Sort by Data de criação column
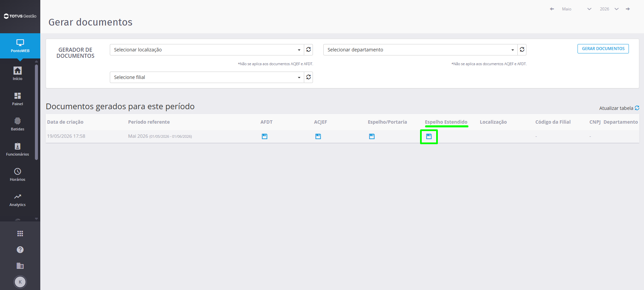The width and height of the screenshot is (644, 290). tap(65, 122)
